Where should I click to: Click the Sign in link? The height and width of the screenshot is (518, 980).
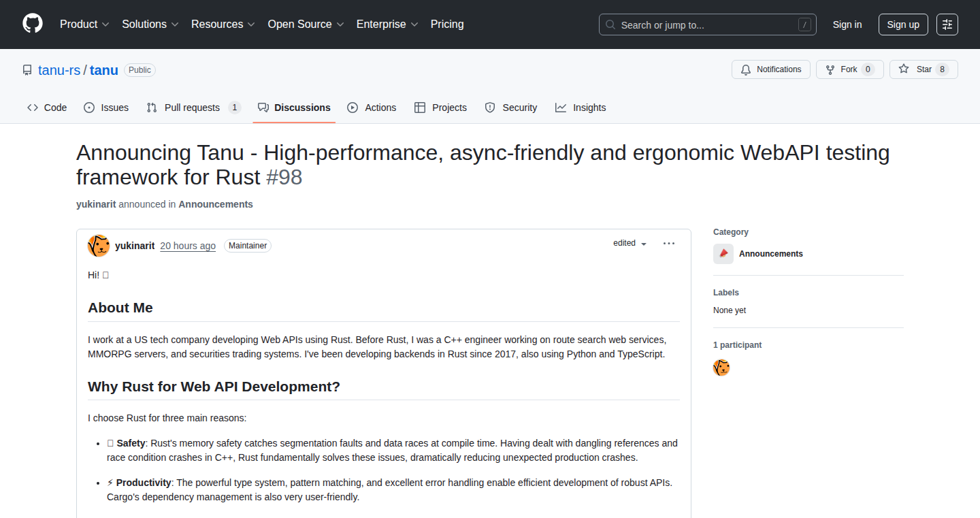point(847,25)
